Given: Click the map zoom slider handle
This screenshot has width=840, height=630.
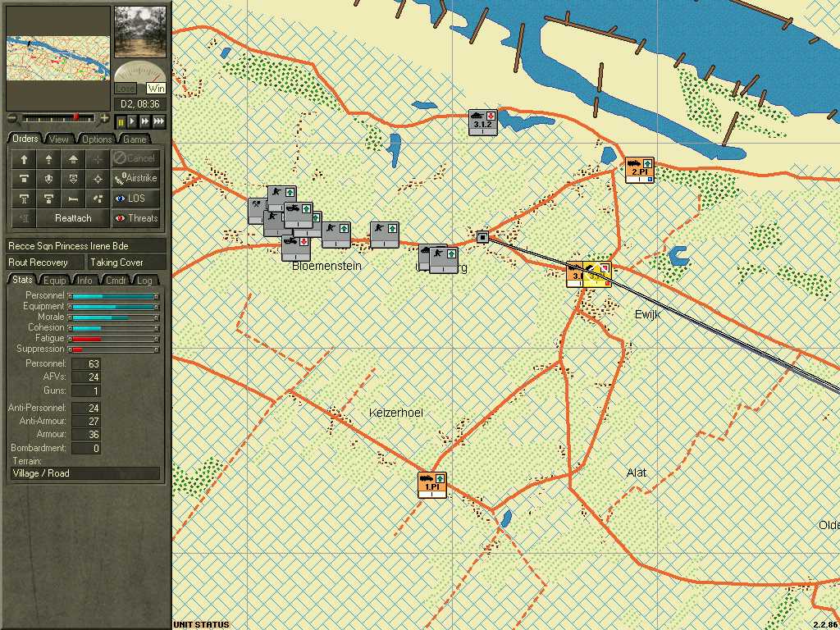Looking at the screenshot, I should (76, 116).
